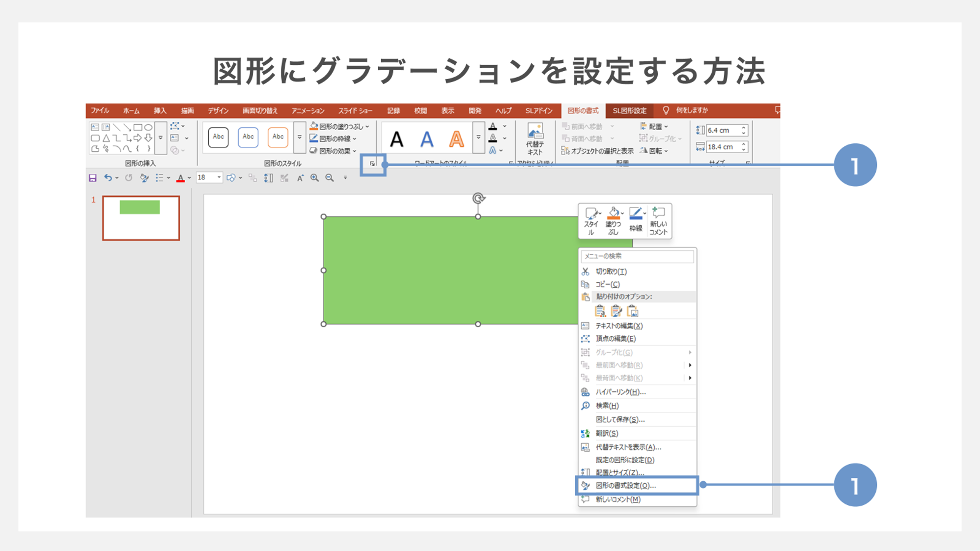Click the shape height 6.4 cm field
Viewport: 980px width, 551px height.
coord(722,130)
